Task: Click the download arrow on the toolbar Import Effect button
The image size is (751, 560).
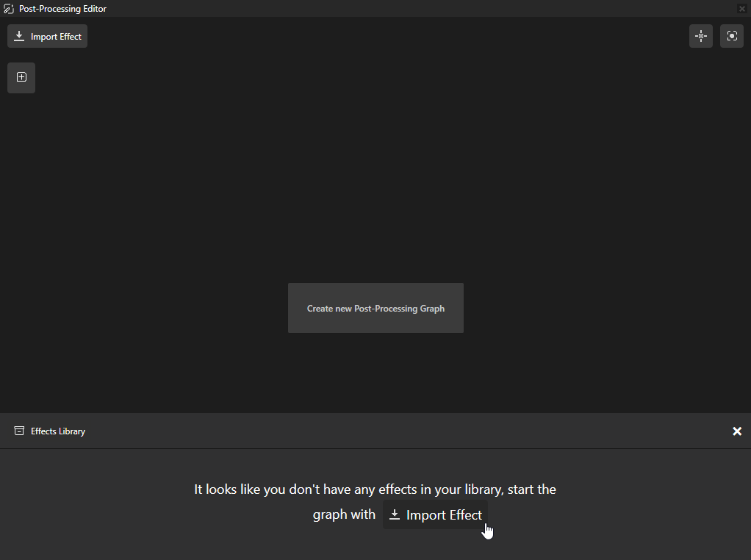Action: pos(19,35)
